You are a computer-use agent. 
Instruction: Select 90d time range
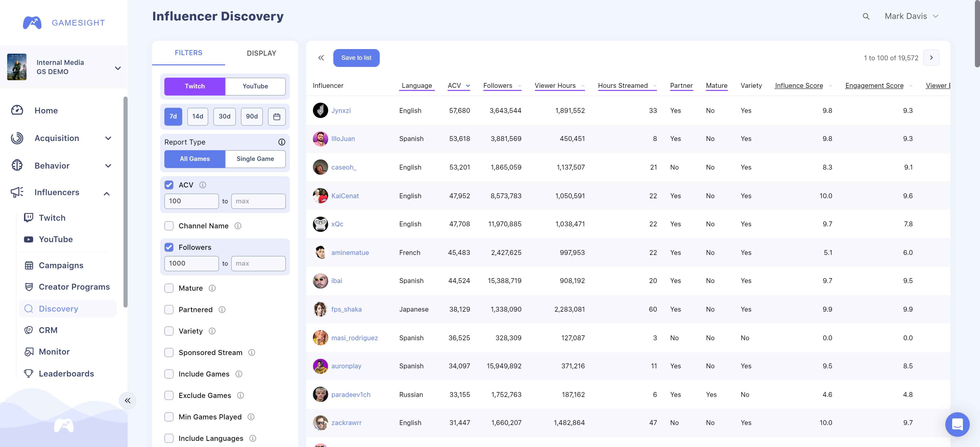(252, 116)
